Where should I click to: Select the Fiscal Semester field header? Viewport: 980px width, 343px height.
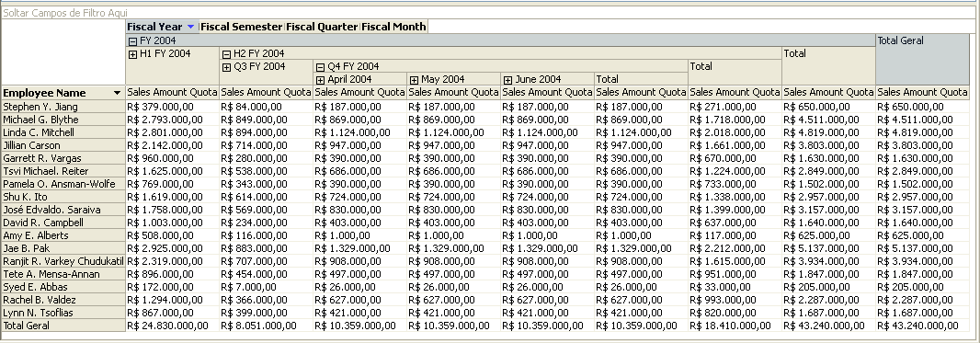point(242,27)
